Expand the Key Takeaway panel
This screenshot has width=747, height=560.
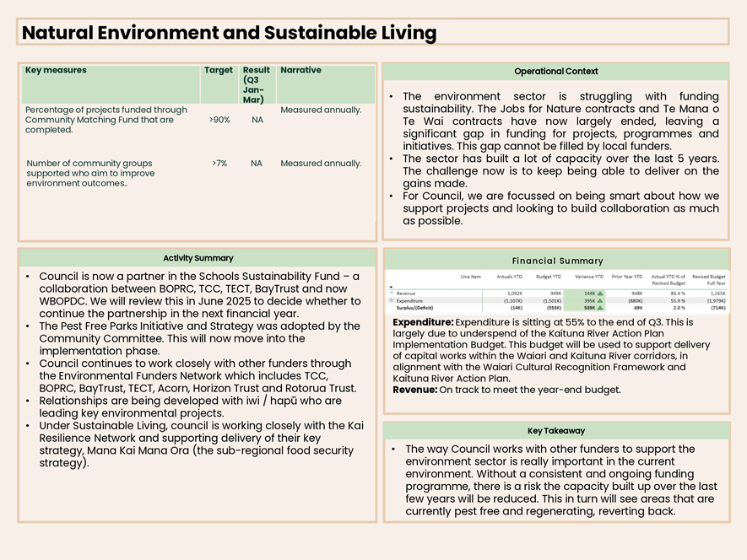(556, 430)
